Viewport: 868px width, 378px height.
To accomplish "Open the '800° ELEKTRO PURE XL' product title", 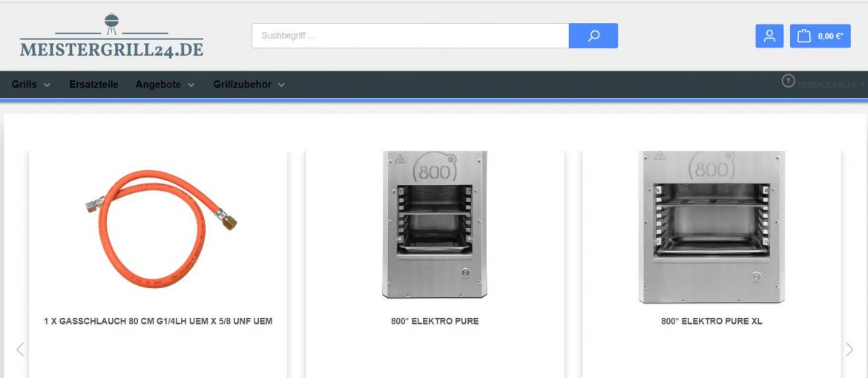I will click(711, 321).
